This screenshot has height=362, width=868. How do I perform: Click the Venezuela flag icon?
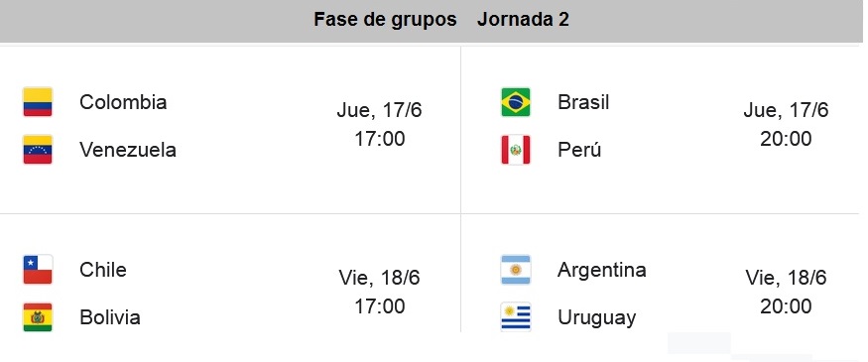click(x=38, y=150)
